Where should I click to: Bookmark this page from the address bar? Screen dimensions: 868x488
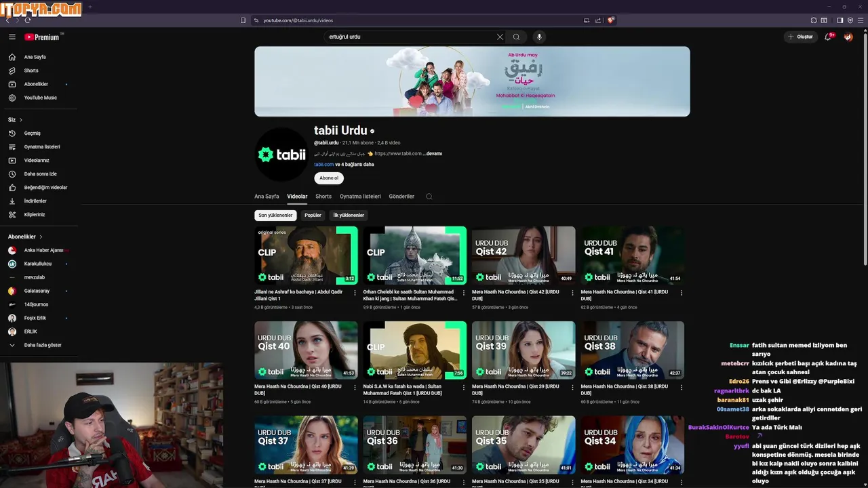243,20
